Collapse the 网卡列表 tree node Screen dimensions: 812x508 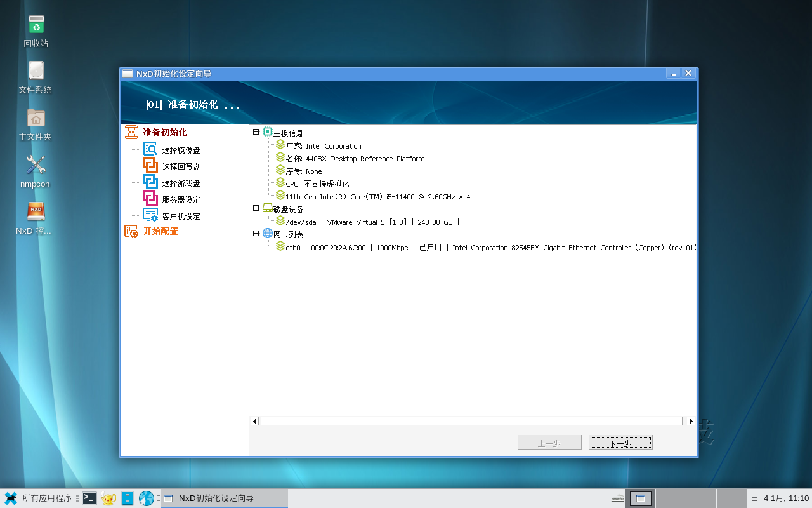[256, 234]
